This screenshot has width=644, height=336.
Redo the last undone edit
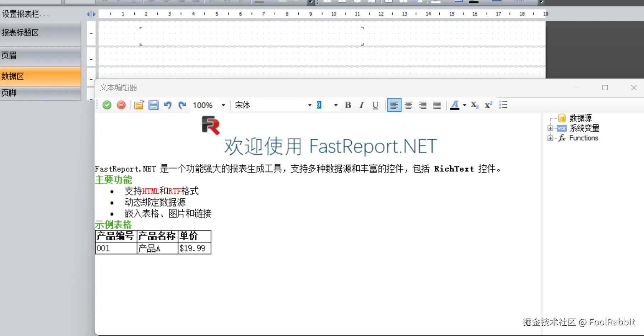point(182,105)
